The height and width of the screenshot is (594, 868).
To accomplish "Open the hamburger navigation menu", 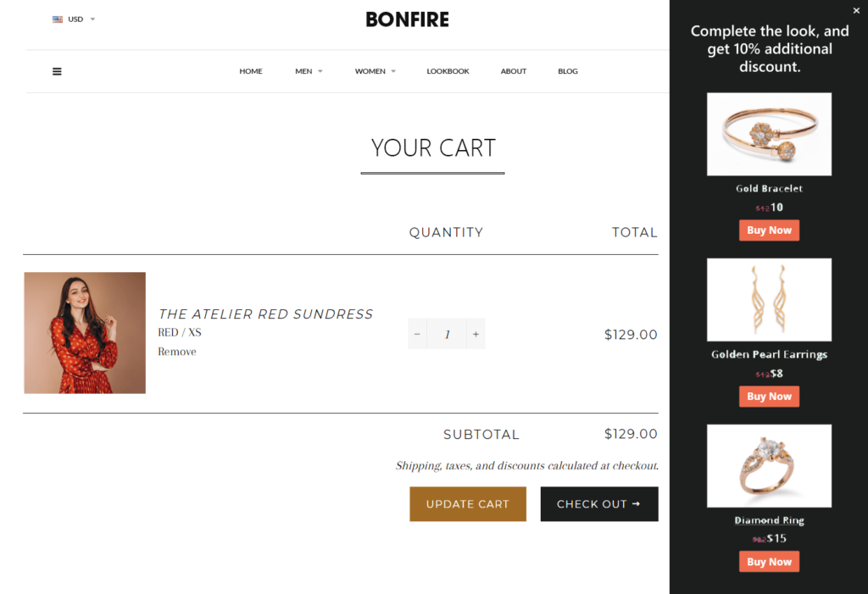I will pyautogui.click(x=57, y=71).
